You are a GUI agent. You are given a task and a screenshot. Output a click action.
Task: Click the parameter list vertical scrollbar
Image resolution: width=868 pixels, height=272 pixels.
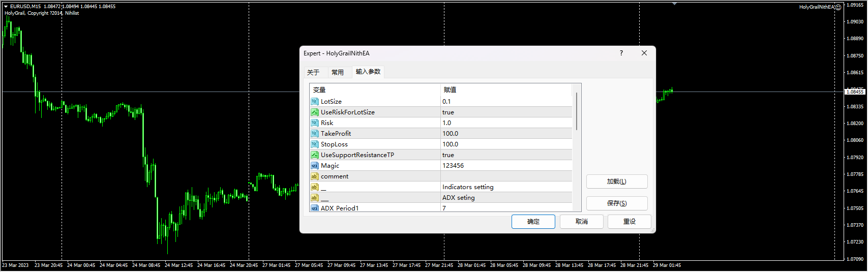(576, 112)
